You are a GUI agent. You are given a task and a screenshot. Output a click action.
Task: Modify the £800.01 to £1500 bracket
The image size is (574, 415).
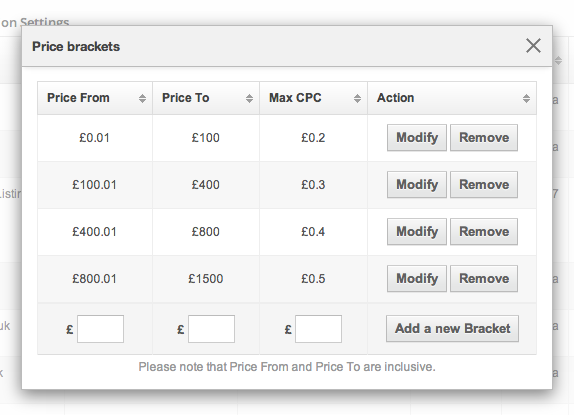coord(417,278)
